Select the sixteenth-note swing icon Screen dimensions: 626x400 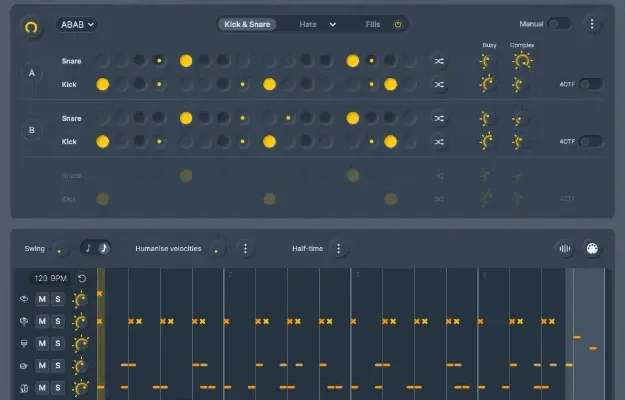click(104, 248)
